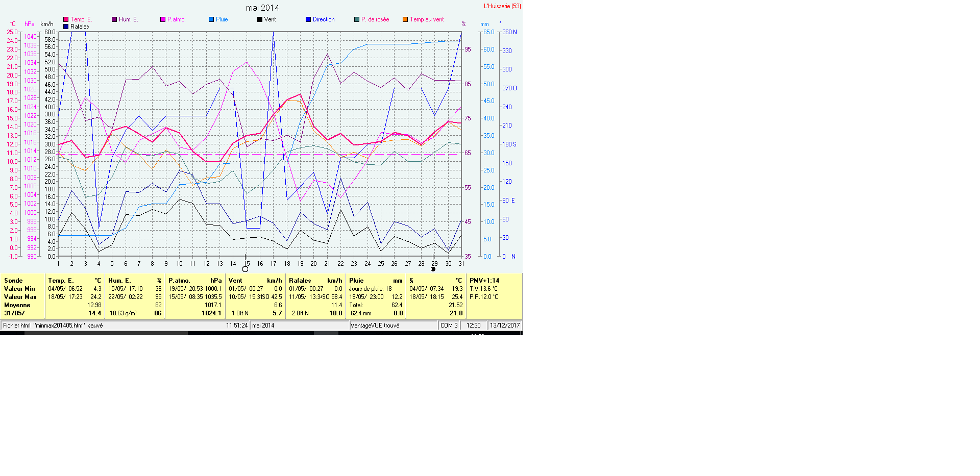Viewport: 980px width, 476px height.
Task: Select the 'P.atmo.' legend label
Action: tap(177, 19)
